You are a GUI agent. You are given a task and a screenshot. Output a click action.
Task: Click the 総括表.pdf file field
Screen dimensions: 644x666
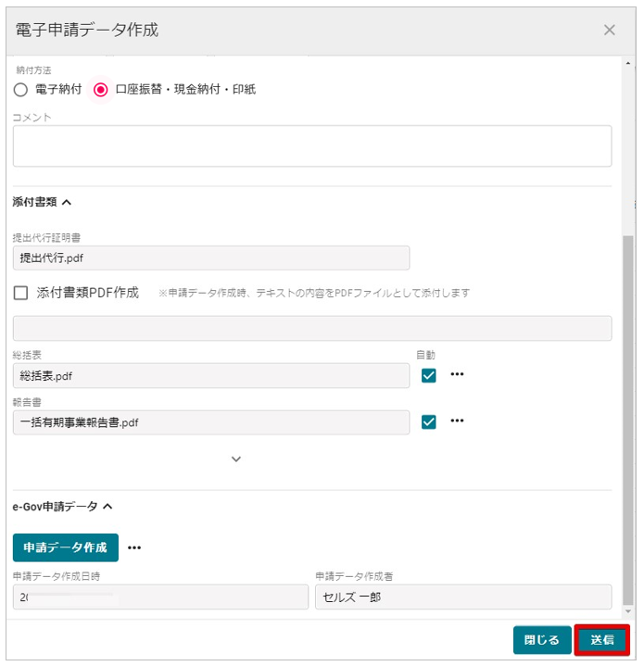[x=211, y=375]
